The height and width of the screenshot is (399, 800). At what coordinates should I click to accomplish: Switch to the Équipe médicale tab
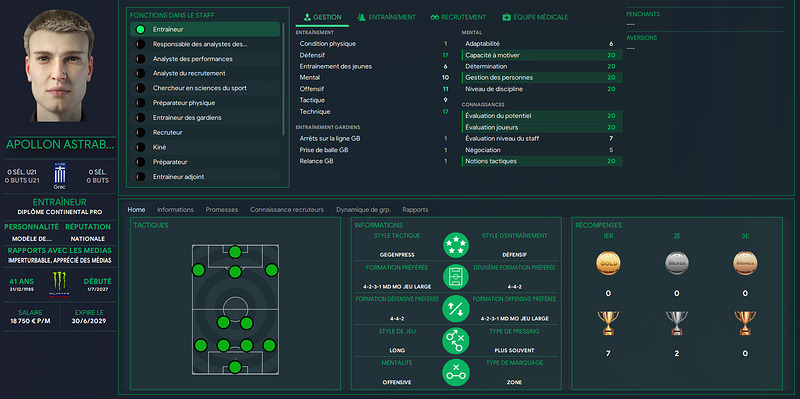coord(535,17)
